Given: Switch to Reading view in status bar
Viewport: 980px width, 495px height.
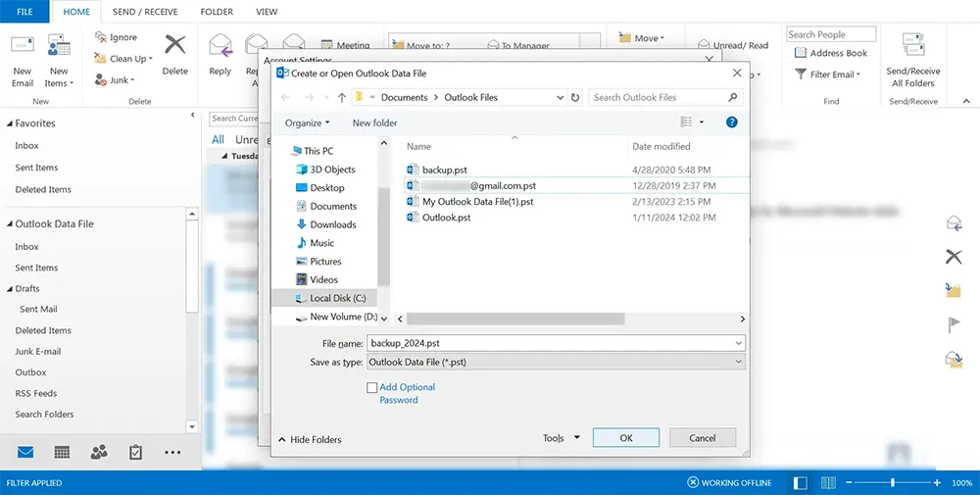Looking at the screenshot, I should [x=829, y=482].
